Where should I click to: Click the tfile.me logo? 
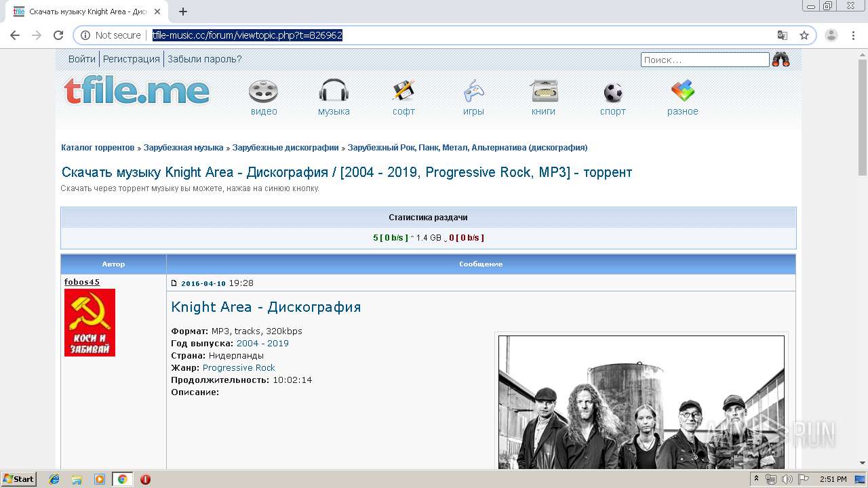pos(137,91)
